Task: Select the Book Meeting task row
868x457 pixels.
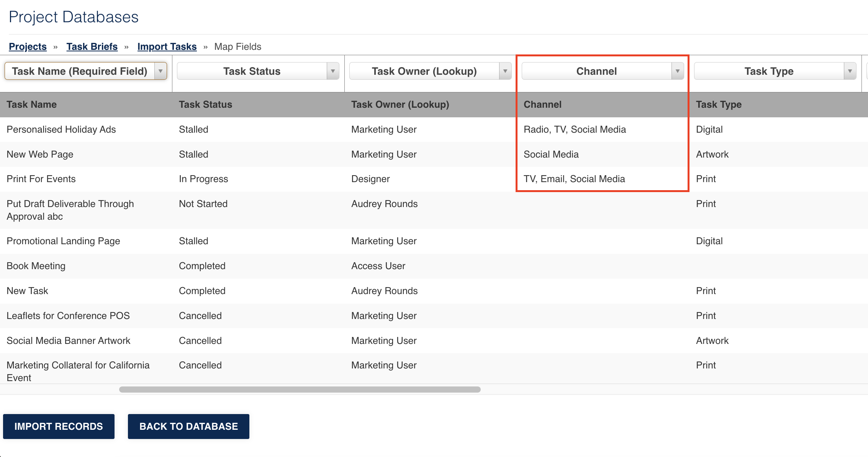Action: pos(434,266)
